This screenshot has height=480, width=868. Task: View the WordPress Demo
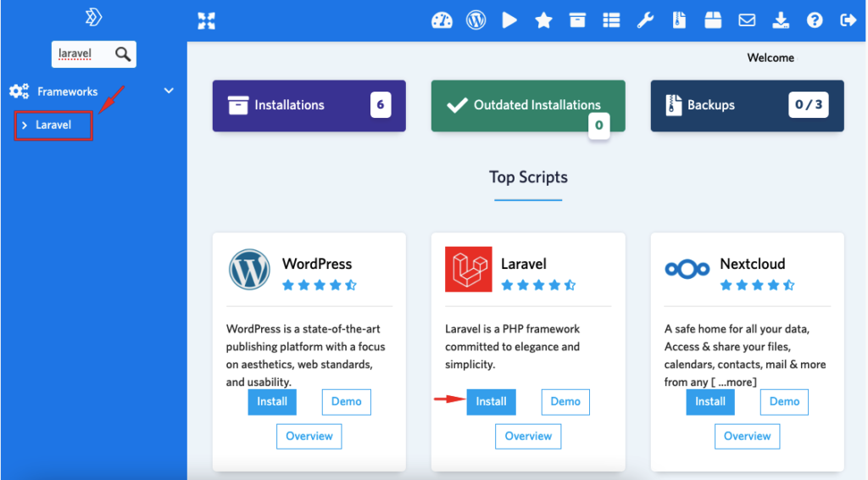[347, 402]
